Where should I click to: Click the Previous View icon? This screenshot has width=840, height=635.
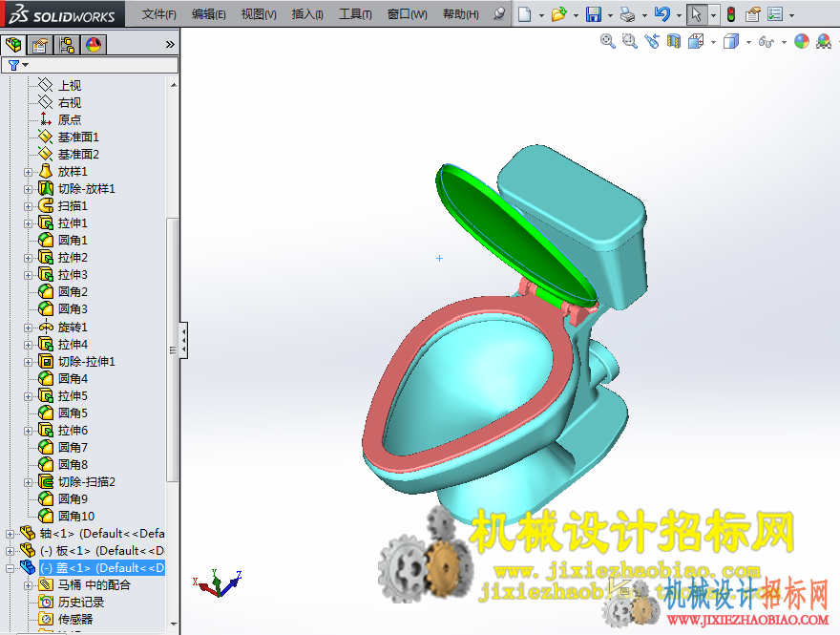(x=652, y=41)
